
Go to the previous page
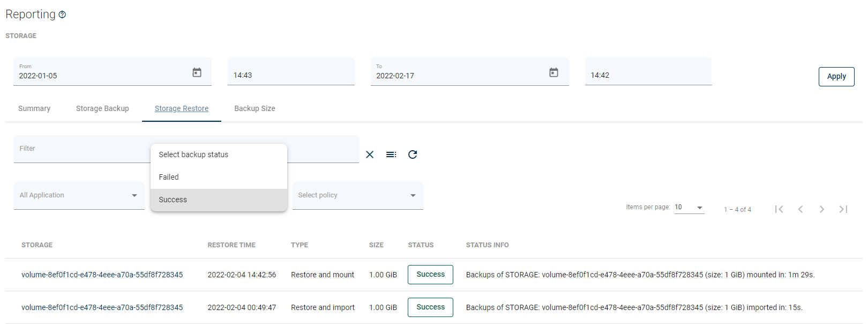pyautogui.click(x=800, y=209)
